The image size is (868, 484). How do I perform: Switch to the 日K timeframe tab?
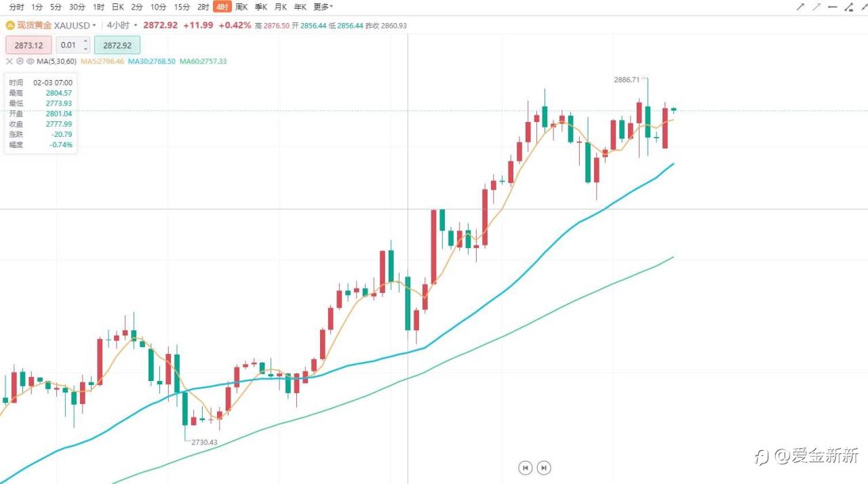(x=117, y=7)
